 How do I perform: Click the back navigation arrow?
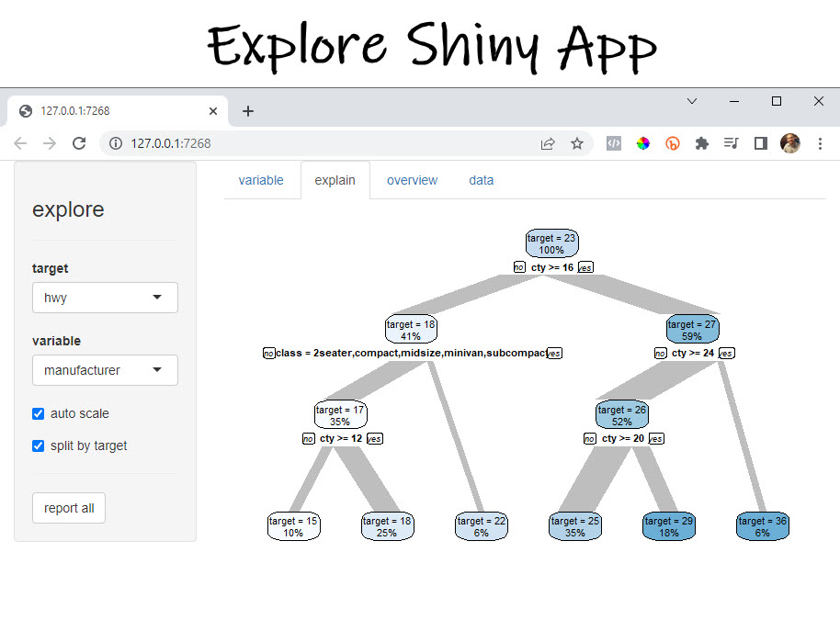pyautogui.click(x=20, y=143)
